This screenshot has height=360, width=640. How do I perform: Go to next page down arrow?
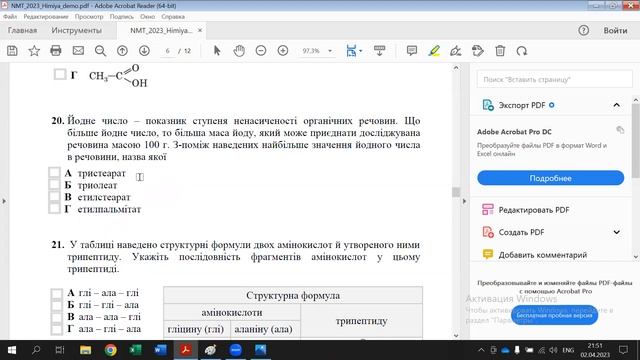coord(144,51)
